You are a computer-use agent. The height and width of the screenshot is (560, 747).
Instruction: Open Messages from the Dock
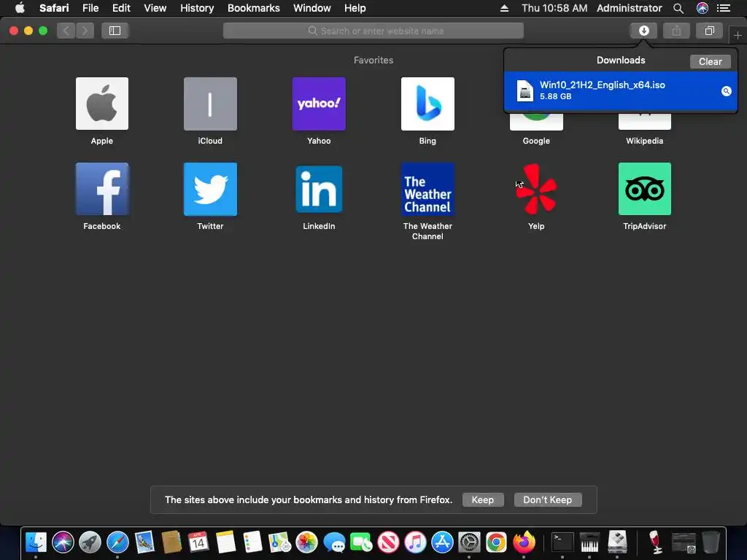[334, 542]
